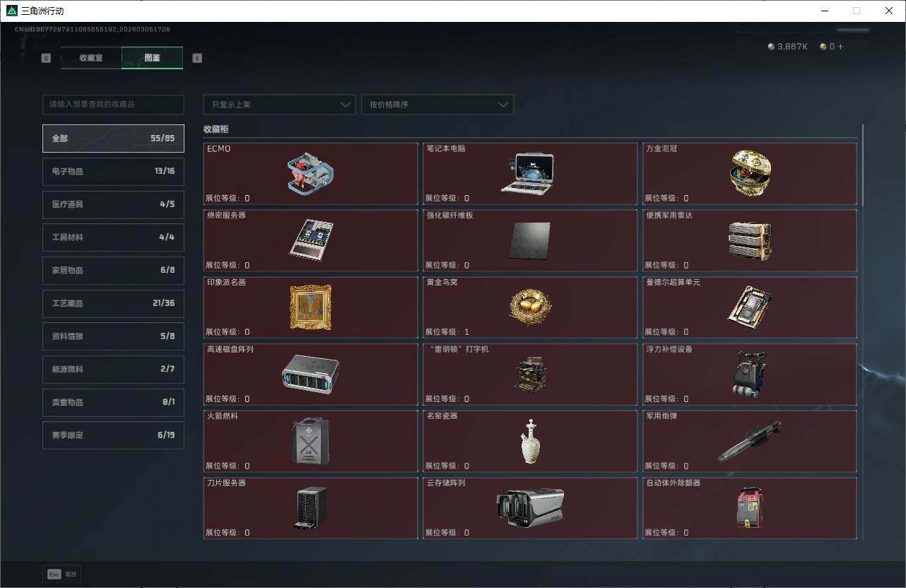Select the 能源燃料 category
This screenshot has width=906, height=588.
coord(113,370)
